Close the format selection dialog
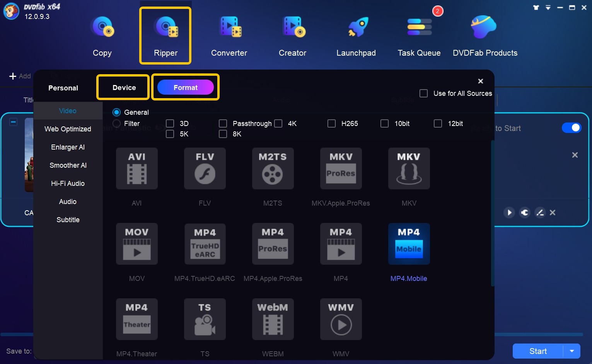592x364 pixels. [481, 81]
